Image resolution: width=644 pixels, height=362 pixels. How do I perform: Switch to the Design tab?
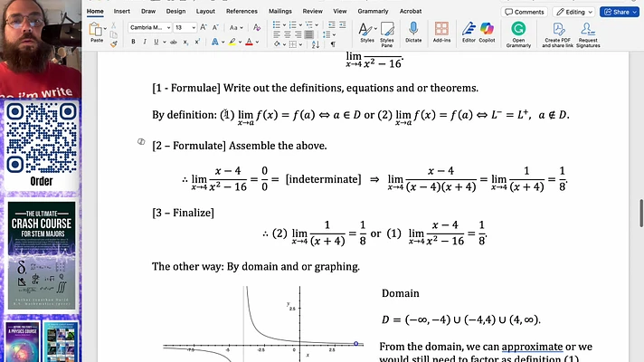coord(175,11)
